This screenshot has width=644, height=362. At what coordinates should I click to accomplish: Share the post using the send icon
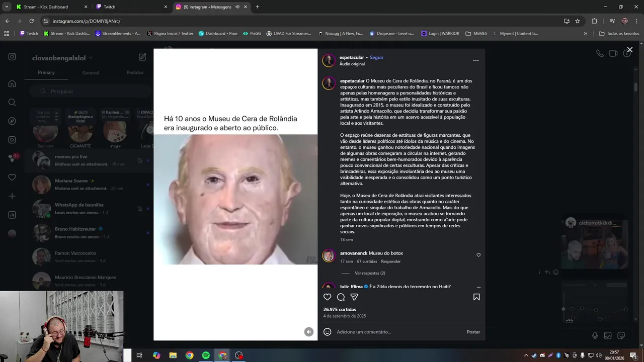click(x=354, y=297)
